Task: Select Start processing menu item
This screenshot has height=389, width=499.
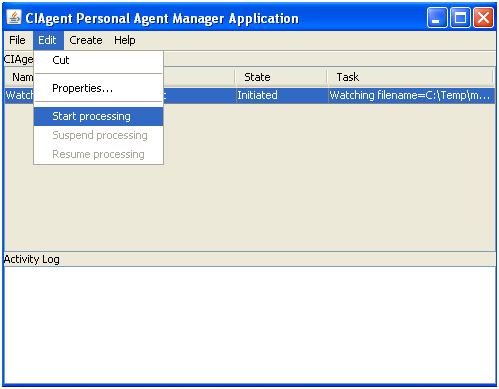Action: pyautogui.click(x=98, y=116)
